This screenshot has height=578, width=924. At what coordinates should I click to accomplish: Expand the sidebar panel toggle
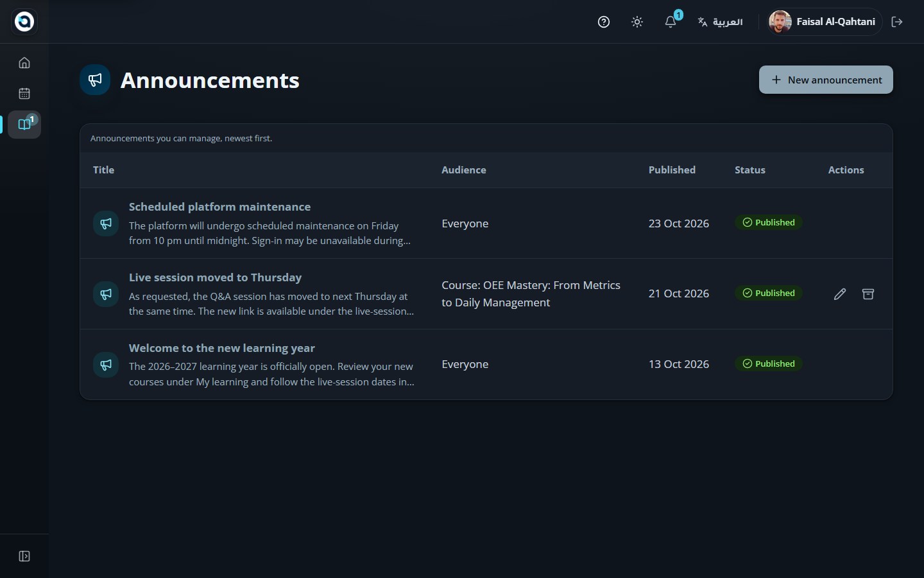[24, 556]
